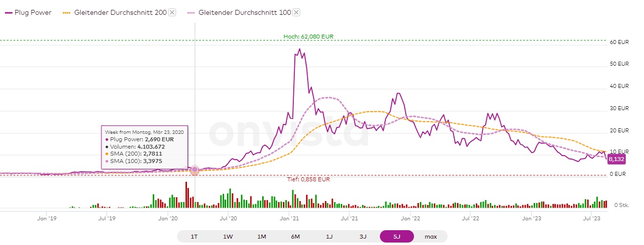Click the 0 Stk. volume axis label
This screenshot has height=245, width=644.
621,204
